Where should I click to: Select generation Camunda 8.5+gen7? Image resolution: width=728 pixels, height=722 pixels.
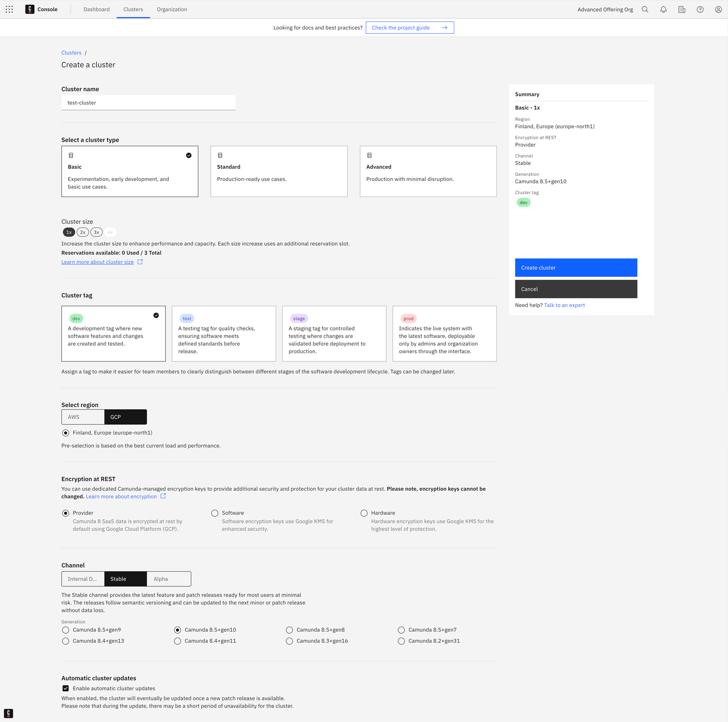401,630
